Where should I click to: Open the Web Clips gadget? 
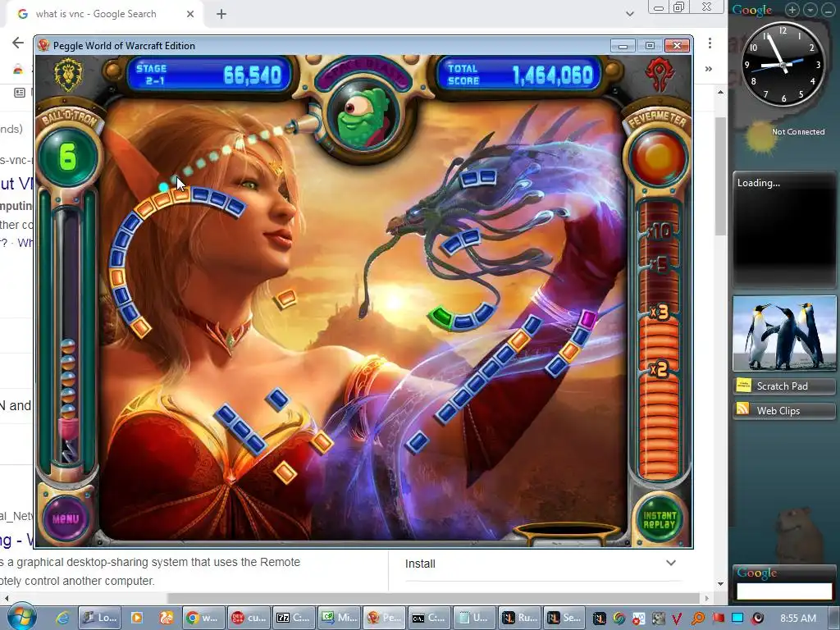[x=784, y=410]
